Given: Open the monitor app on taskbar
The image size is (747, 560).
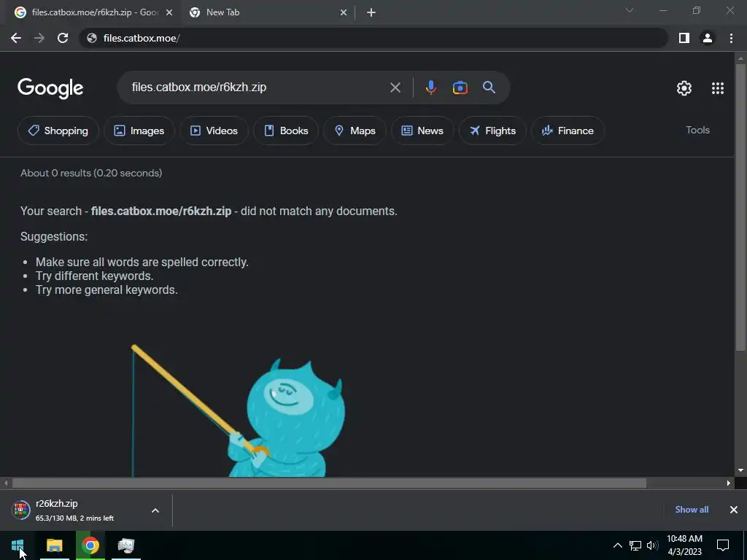Looking at the screenshot, I should (126, 545).
